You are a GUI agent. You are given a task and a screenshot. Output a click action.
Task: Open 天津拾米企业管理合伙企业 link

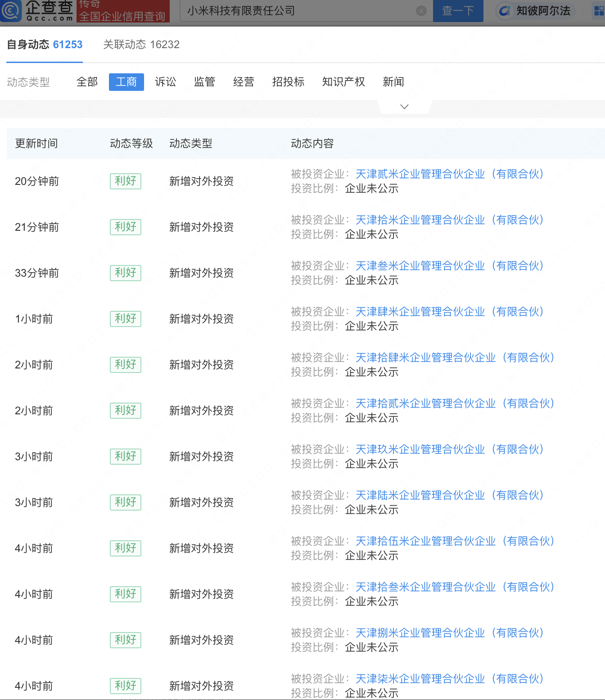click(x=450, y=220)
